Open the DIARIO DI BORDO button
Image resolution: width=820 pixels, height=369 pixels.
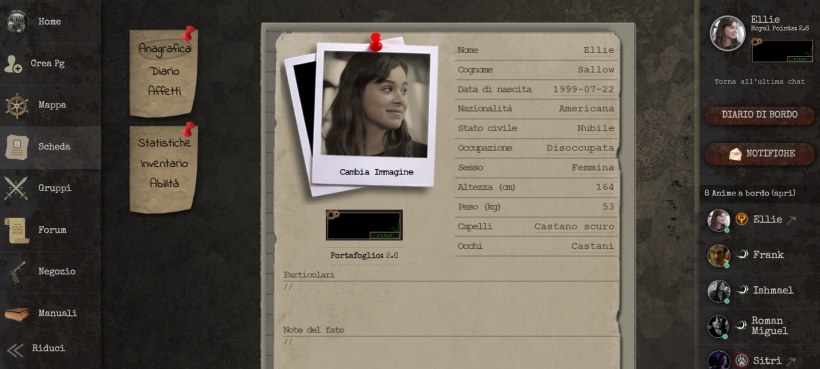point(759,115)
